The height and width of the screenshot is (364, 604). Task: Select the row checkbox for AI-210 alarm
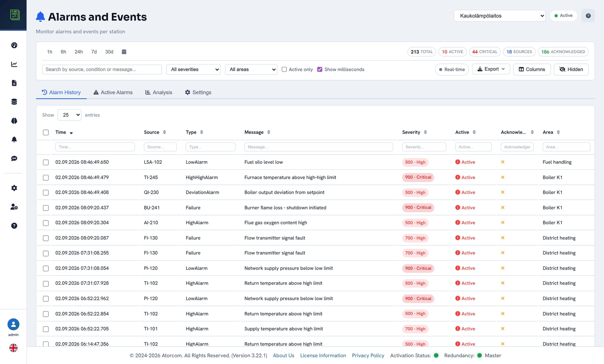click(46, 223)
